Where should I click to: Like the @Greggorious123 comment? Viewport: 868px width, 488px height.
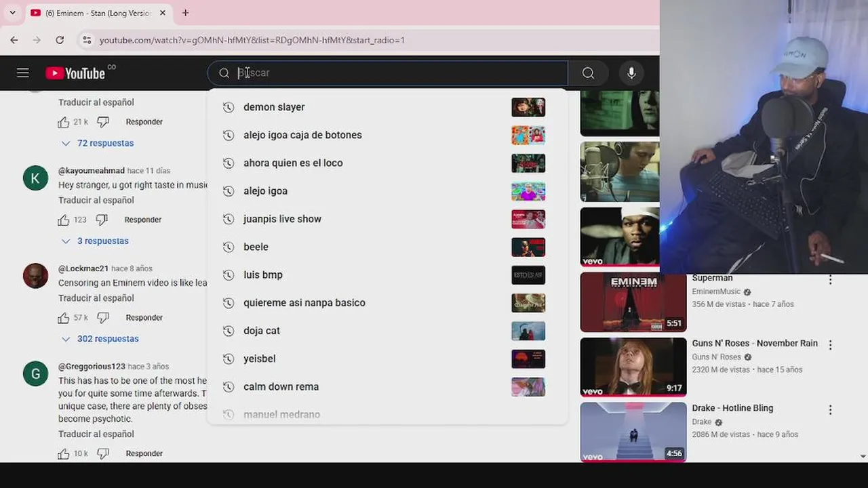click(x=64, y=454)
